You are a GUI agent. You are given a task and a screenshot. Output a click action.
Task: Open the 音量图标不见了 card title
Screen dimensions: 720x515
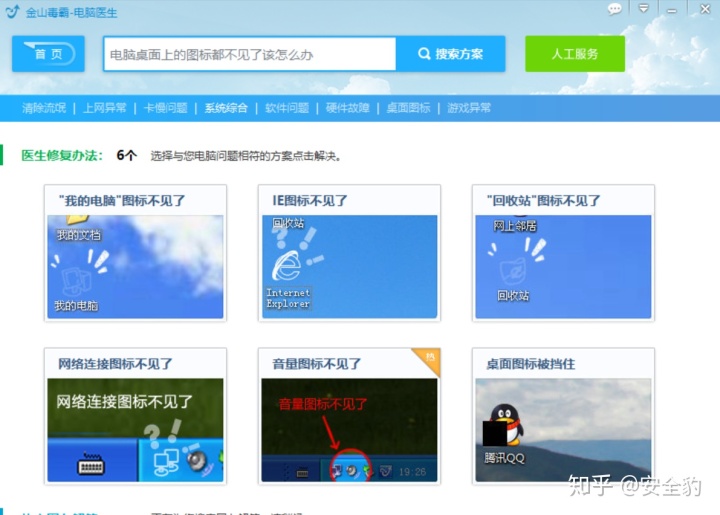(317, 364)
